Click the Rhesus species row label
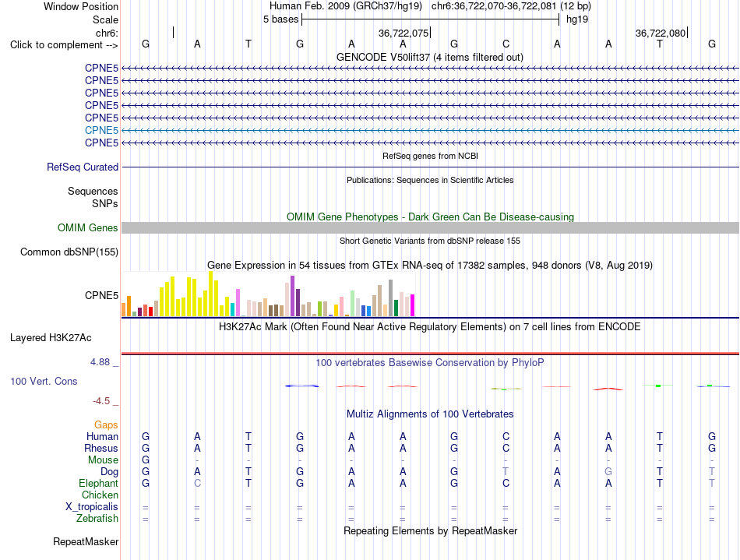Viewport: 740px width, 560px height. tap(101, 448)
